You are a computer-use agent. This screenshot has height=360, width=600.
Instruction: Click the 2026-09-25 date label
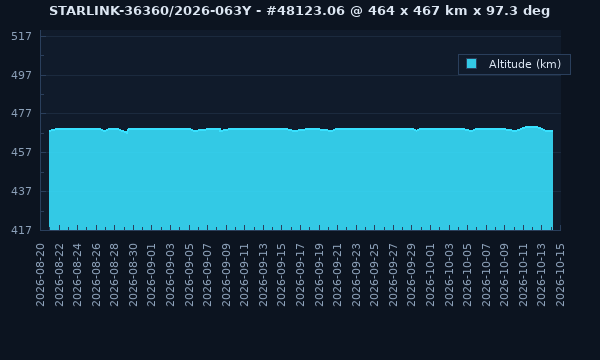coord(375,275)
